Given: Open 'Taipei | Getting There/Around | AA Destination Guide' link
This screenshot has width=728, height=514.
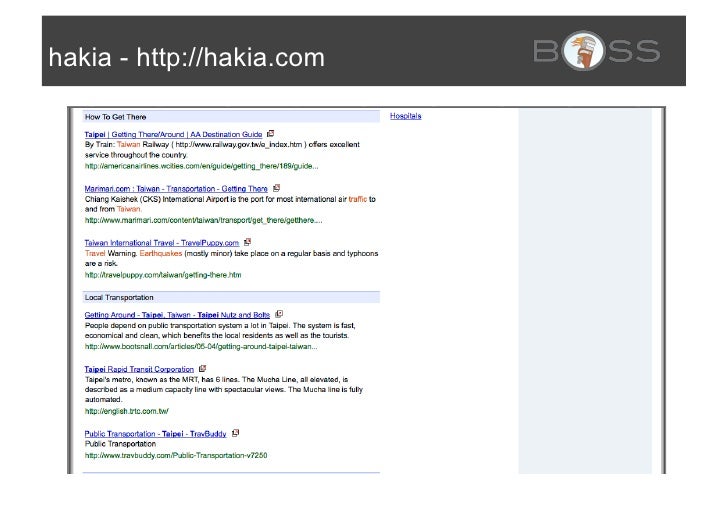Looking at the screenshot, I should point(173,134).
